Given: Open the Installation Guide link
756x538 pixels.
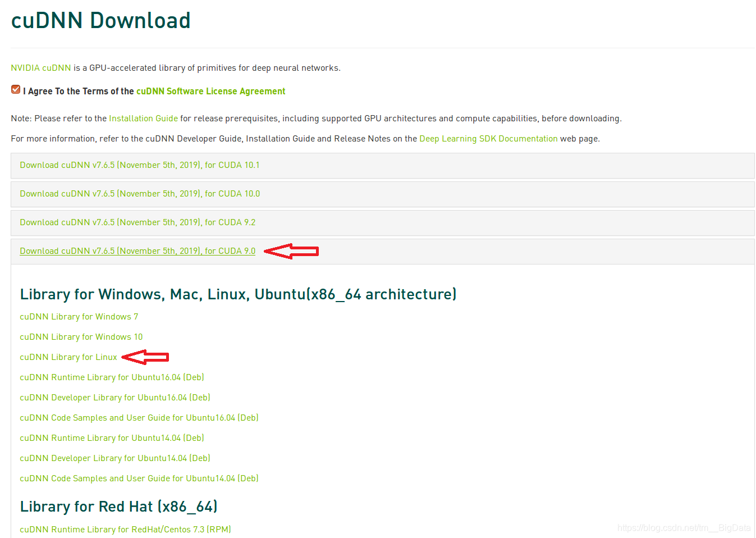Looking at the screenshot, I should point(143,118).
